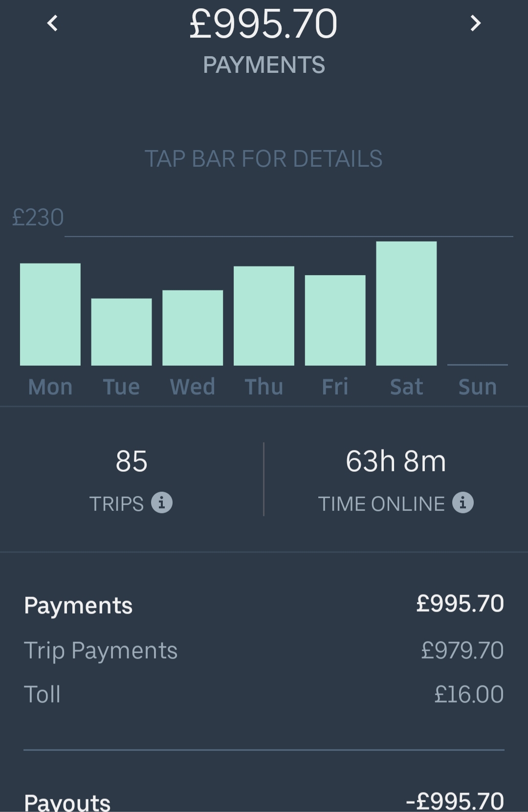Tap the Saturday earnings bar
The image size is (528, 812).
click(x=406, y=303)
